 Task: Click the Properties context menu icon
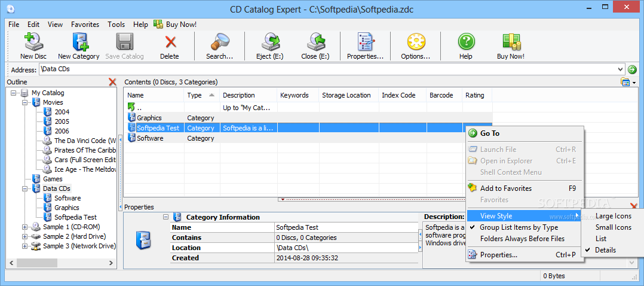[473, 255]
